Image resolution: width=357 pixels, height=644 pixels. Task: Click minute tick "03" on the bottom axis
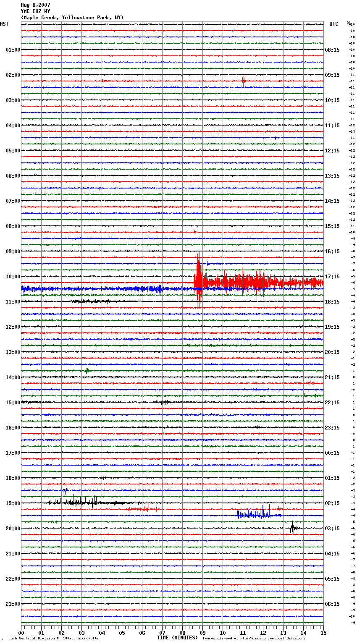[81, 633]
